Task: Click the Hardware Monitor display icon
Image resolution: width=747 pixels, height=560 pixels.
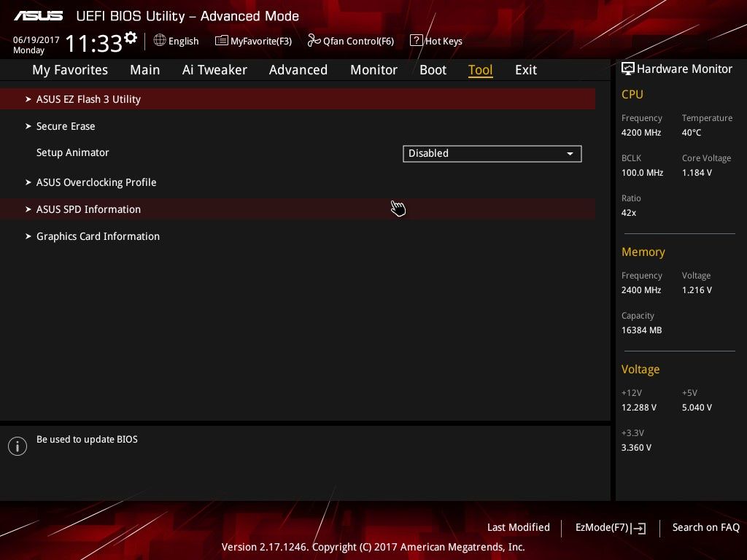Action: pos(628,69)
